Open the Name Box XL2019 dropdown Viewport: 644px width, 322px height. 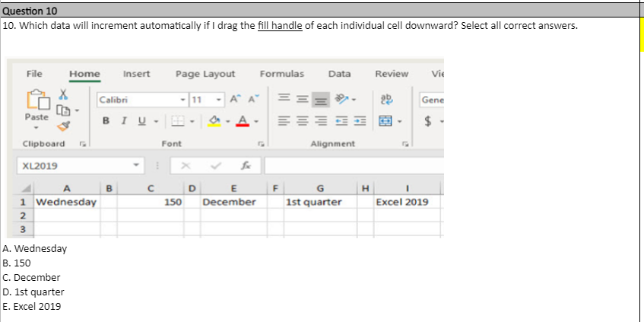point(135,166)
